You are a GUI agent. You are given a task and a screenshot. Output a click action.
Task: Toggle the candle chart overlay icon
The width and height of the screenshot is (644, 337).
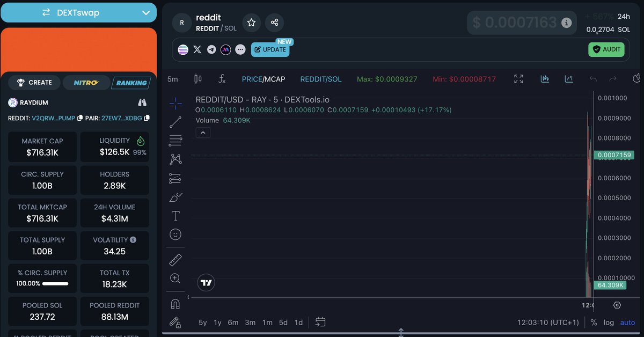[545, 79]
